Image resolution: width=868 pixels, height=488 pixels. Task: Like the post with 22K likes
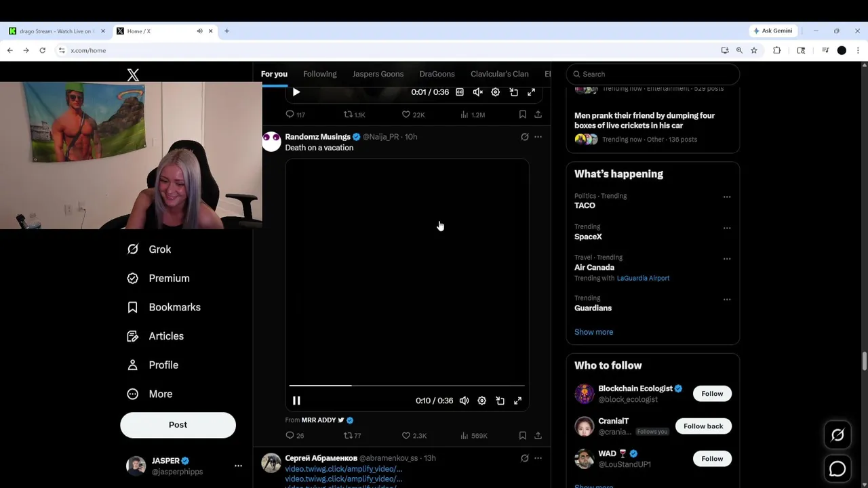click(413, 115)
